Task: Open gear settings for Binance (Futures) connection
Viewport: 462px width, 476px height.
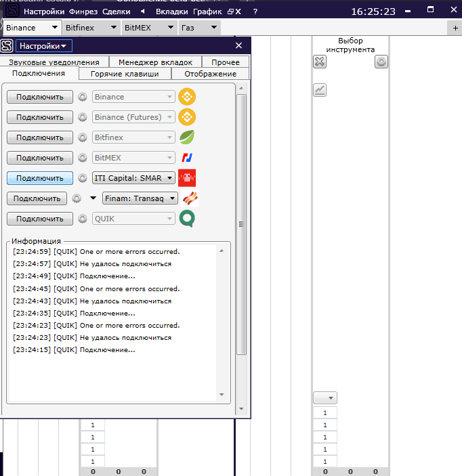Action: point(83,117)
